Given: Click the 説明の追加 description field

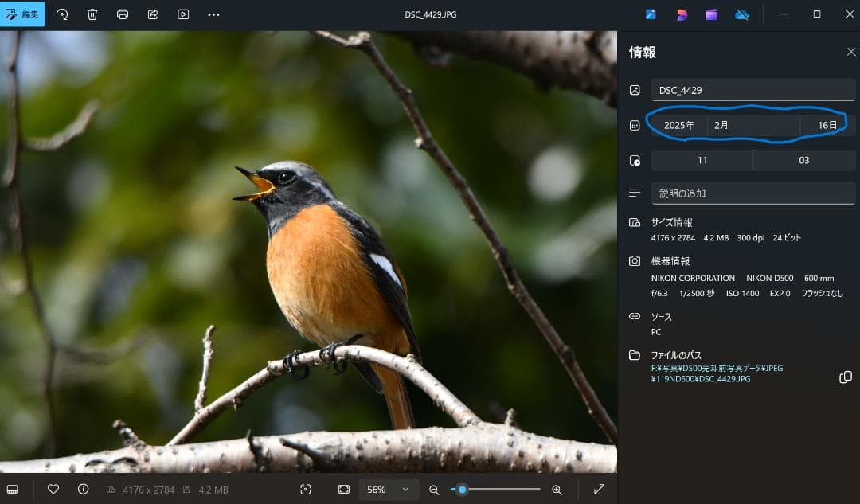Looking at the screenshot, I should pyautogui.click(x=752, y=193).
